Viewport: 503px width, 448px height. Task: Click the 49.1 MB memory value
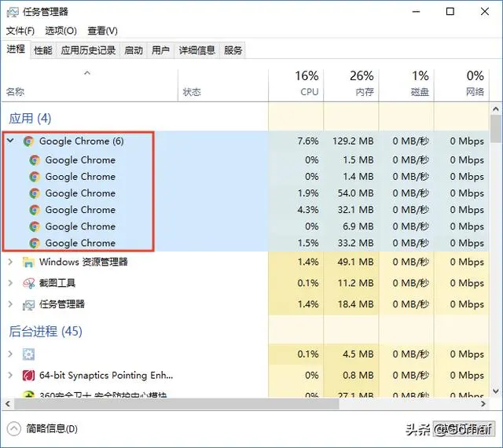tap(355, 262)
